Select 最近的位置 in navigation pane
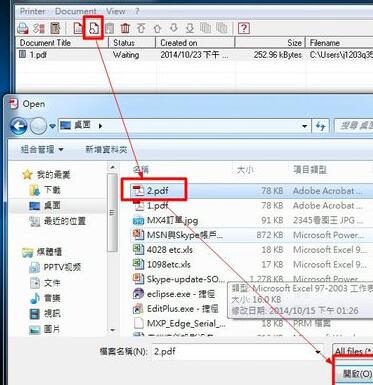 pyautogui.click(x=57, y=221)
